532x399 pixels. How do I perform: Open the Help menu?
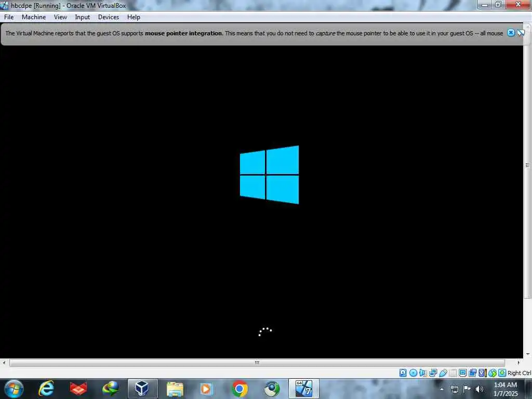(x=134, y=17)
